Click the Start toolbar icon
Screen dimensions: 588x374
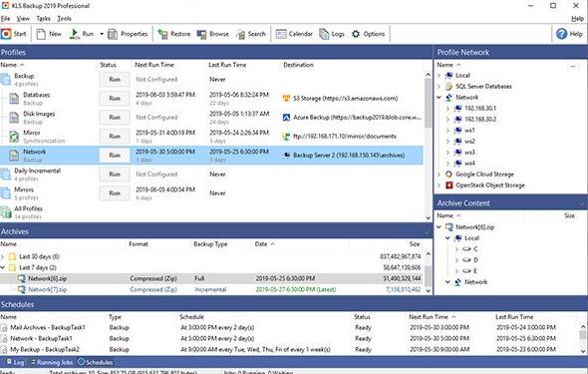6,34
